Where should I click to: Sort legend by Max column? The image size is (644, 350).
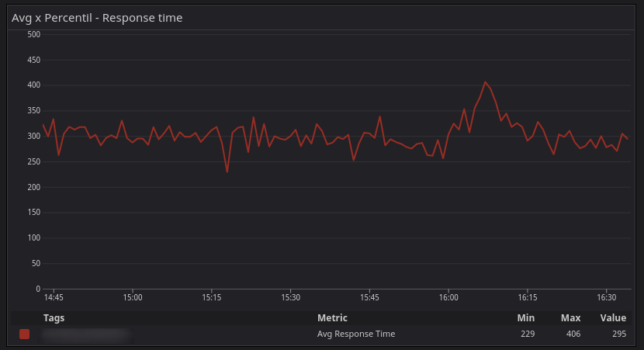571,318
